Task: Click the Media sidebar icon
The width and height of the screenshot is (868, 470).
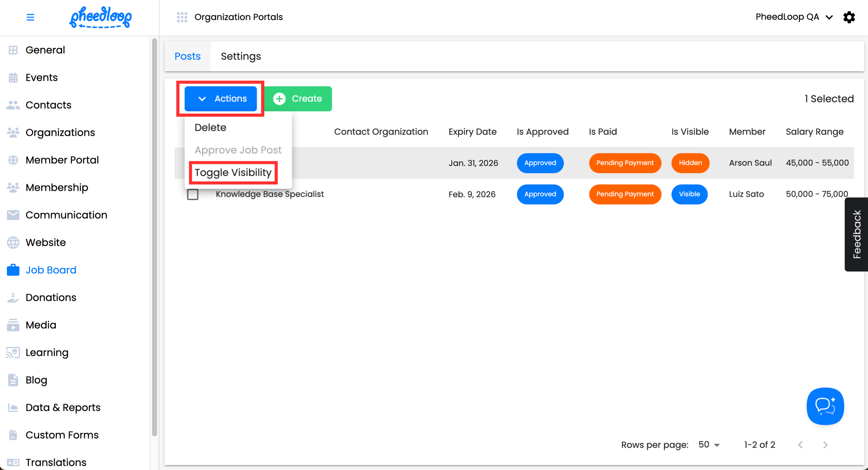Action: pyautogui.click(x=13, y=325)
